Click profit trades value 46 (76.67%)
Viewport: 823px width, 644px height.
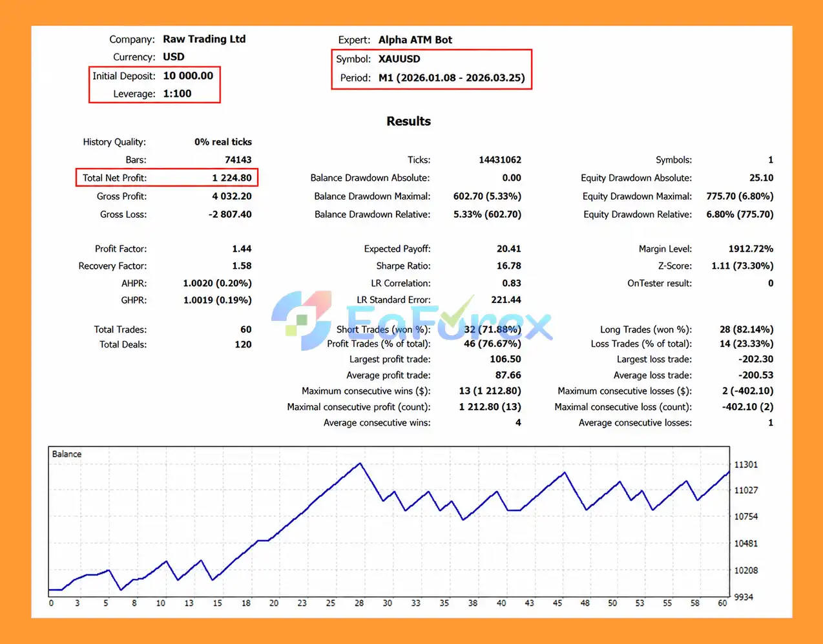tap(492, 344)
